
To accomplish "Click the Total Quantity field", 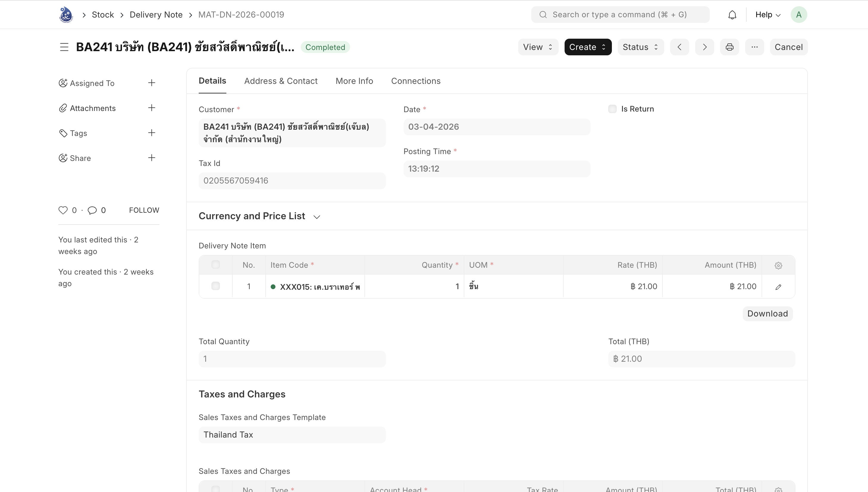I will click(292, 359).
